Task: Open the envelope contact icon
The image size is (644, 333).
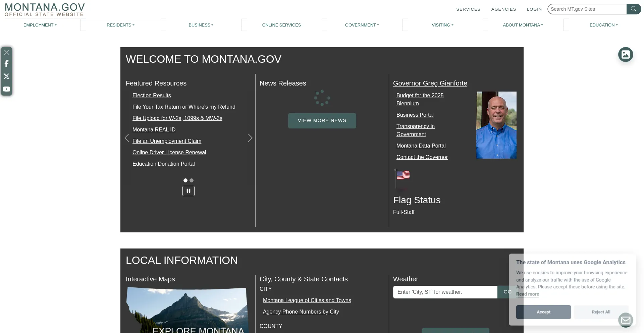Action: click(626, 320)
